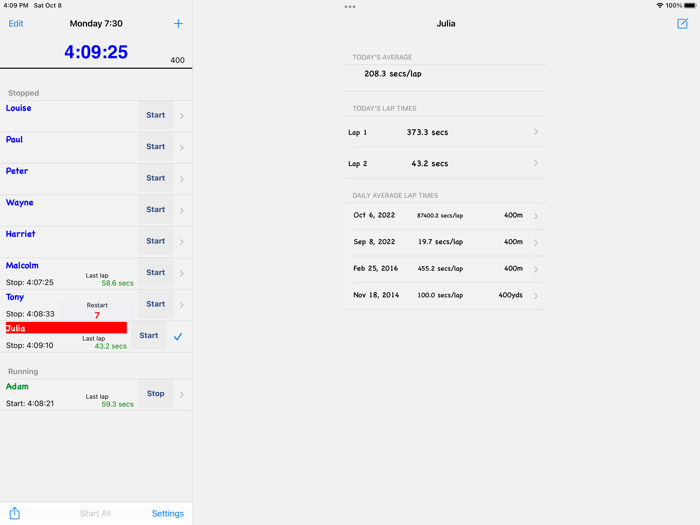Viewport: 700px width, 525px height.
Task: Select runner name Paul
Action: click(14, 139)
